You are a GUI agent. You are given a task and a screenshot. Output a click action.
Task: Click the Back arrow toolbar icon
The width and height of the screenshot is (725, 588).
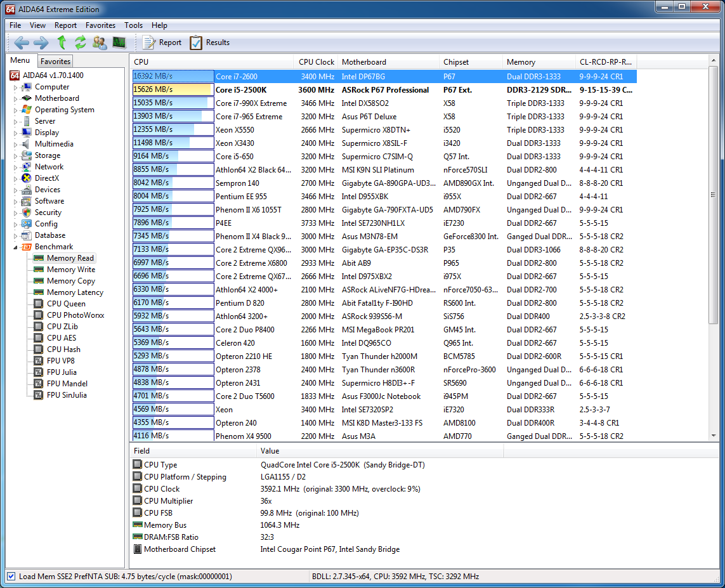[x=22, y=42]
